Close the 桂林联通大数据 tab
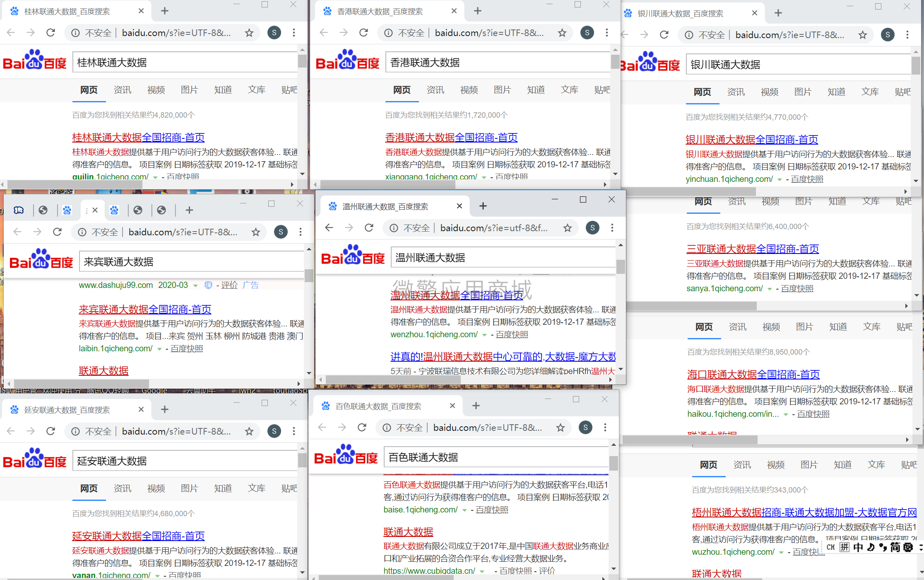The image size is (924, 580). pyautogui.click(x=141, y=11)
